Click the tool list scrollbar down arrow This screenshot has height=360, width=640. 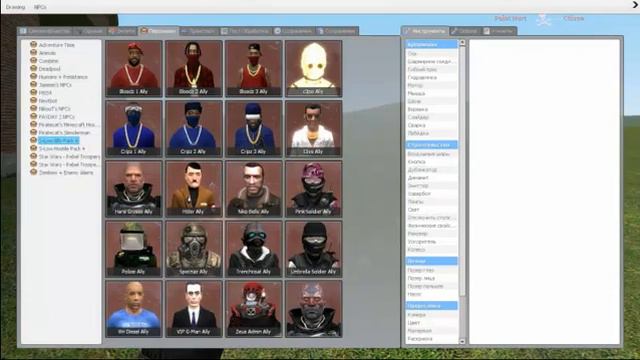pos(462,341)
